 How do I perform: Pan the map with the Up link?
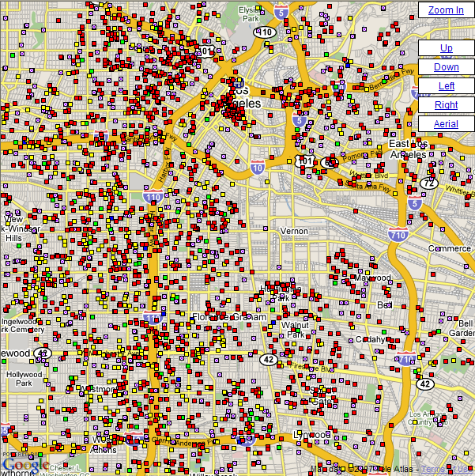pos(447,48)
